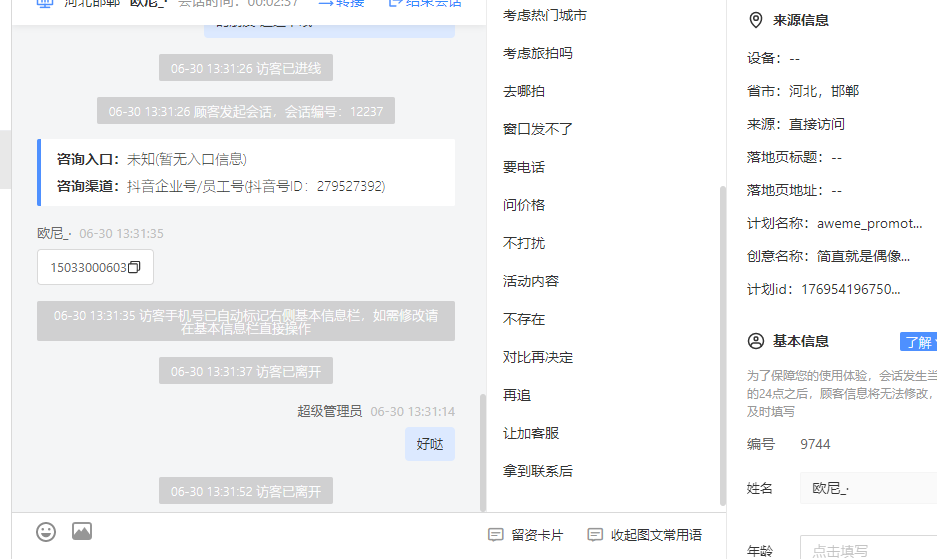The width and height of the screenshot is (937, 559).
Task: Click the 结束会话 button
Action: [425, 3]
